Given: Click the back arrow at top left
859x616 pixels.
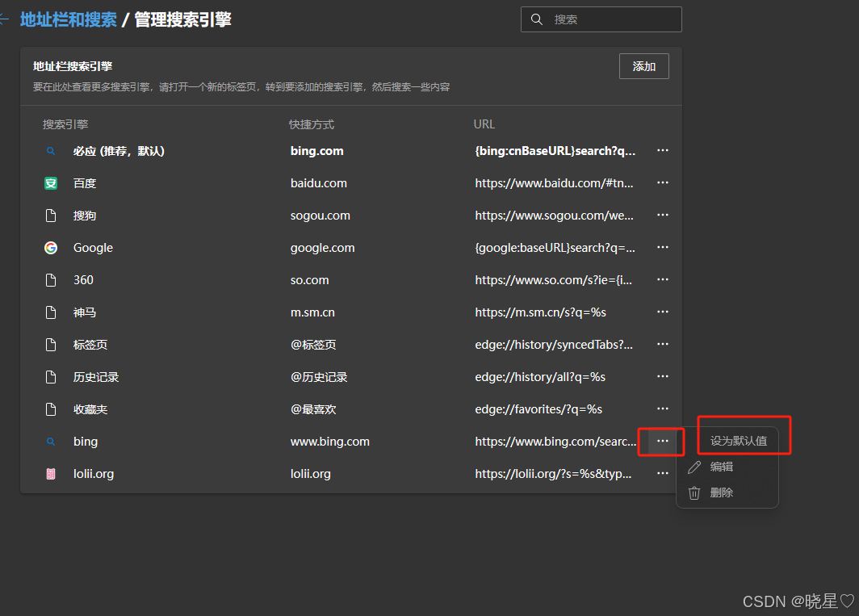Looking at the screenshot, I should pos(4,19).
